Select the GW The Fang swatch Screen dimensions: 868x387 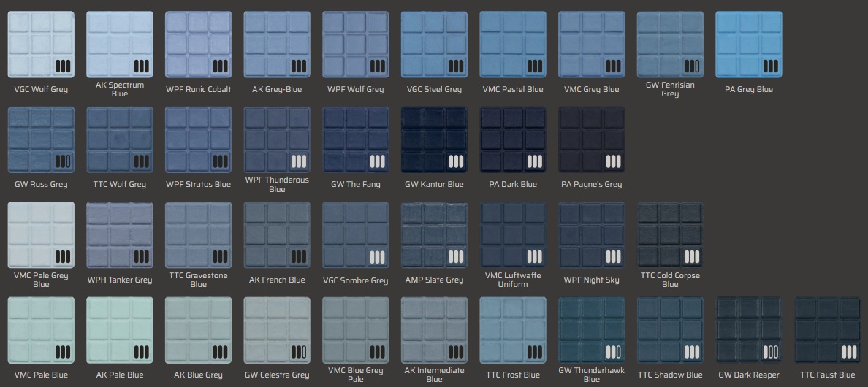pos(355,140)
